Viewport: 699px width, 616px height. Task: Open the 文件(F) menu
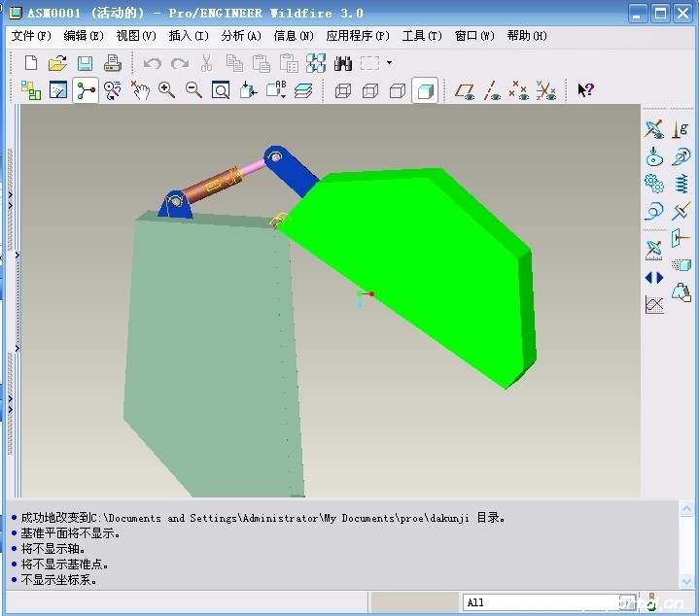pos(31,36)
